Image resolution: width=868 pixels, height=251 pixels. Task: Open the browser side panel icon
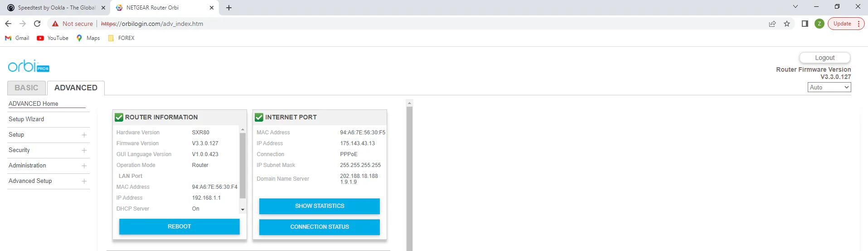tap(805, 24)
